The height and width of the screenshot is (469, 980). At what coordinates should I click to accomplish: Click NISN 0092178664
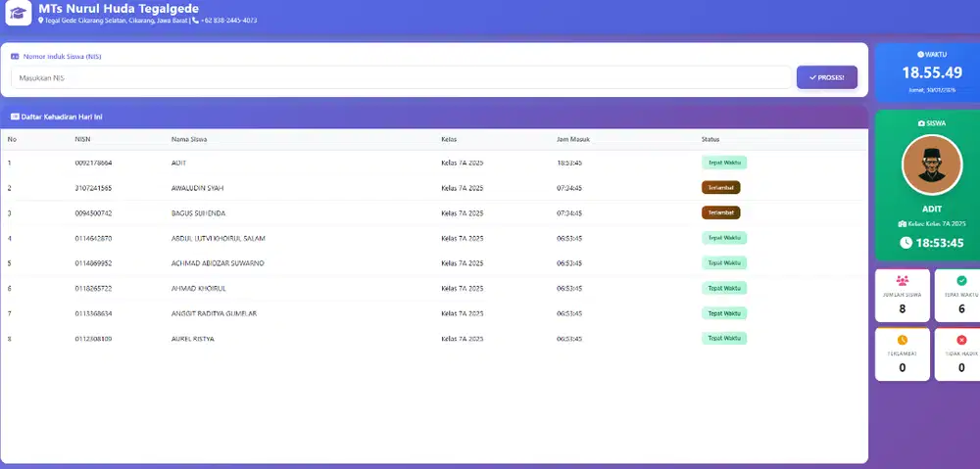click(x=94, y=163)
